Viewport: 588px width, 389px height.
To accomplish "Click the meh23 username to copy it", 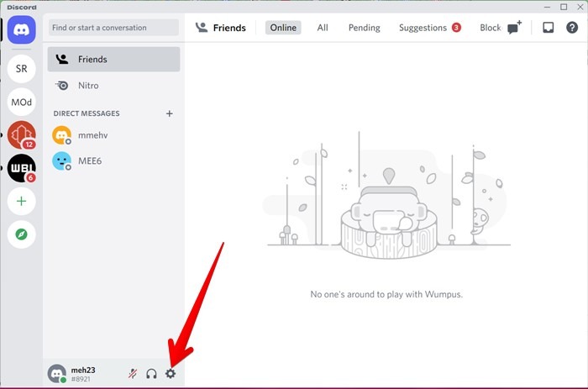I will tap(83, 370).
